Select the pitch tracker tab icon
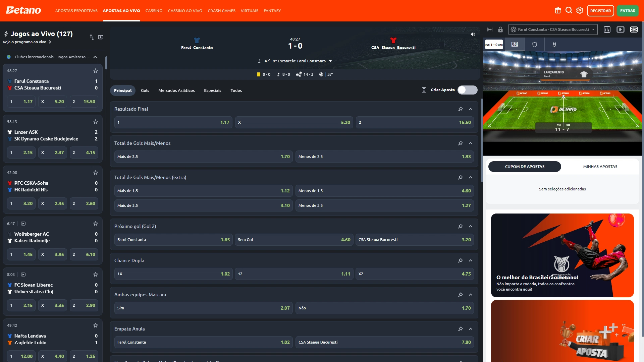Screen dimensions: 644x362 coord(515,45)
